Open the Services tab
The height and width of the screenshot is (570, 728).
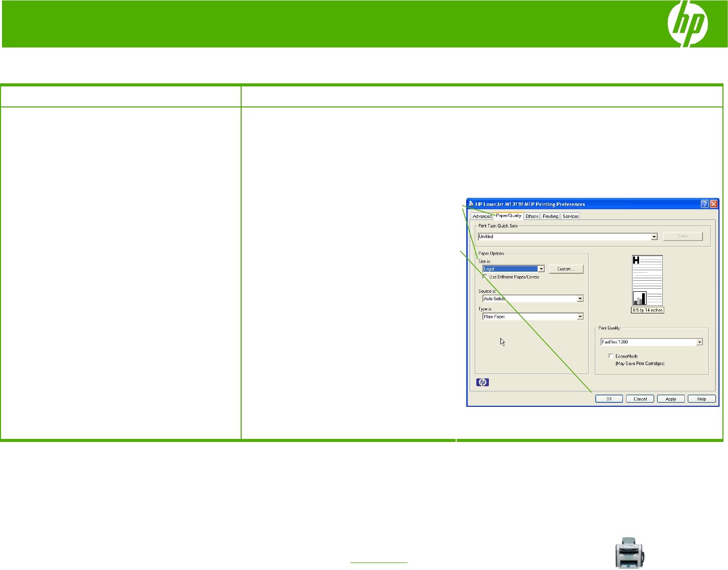tap(571, 216)
